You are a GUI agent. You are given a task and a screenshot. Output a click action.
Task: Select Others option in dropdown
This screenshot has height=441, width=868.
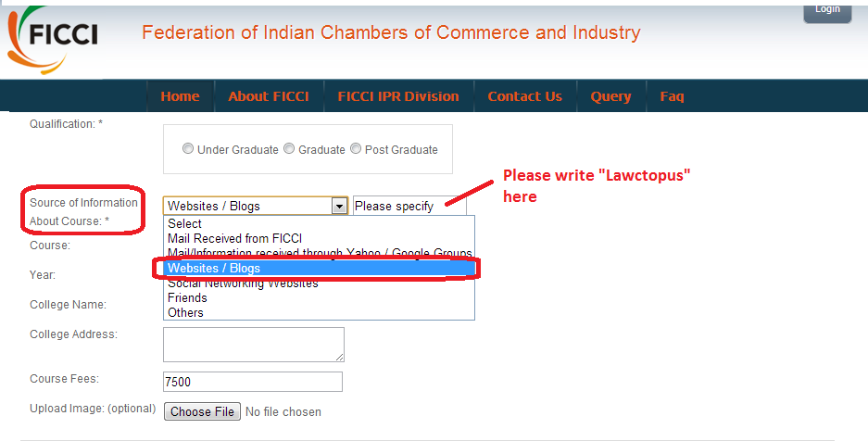pyautogui.click(x=185, y=312)
